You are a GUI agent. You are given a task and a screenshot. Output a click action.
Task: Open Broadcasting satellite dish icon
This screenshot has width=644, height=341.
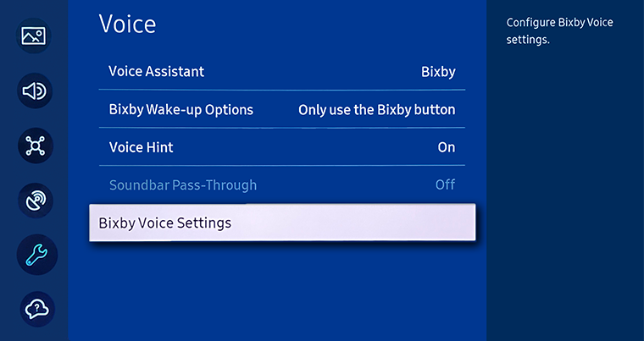pos(36,201)
